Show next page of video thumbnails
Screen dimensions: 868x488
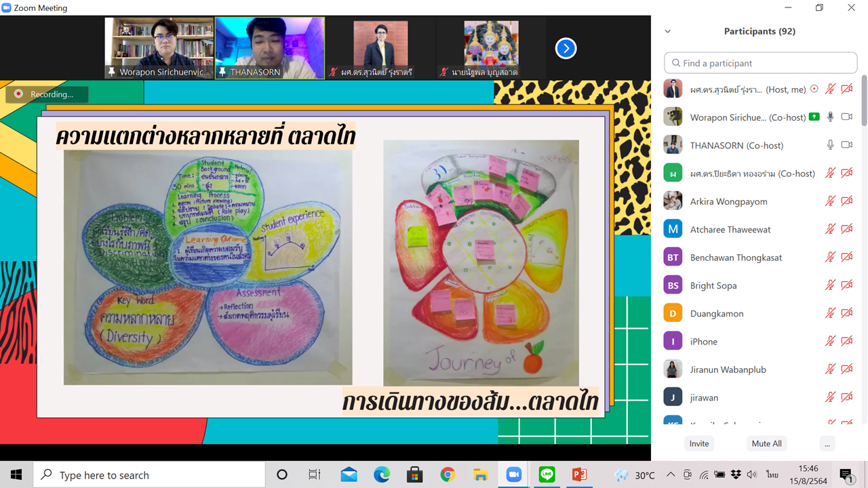[x=566, y=48]
